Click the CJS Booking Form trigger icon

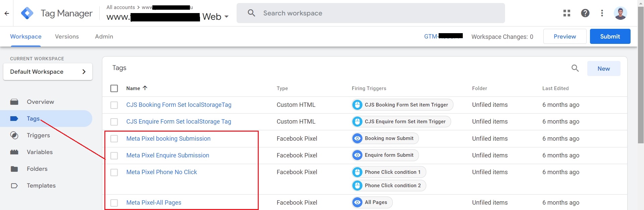[x=357, y=105]
